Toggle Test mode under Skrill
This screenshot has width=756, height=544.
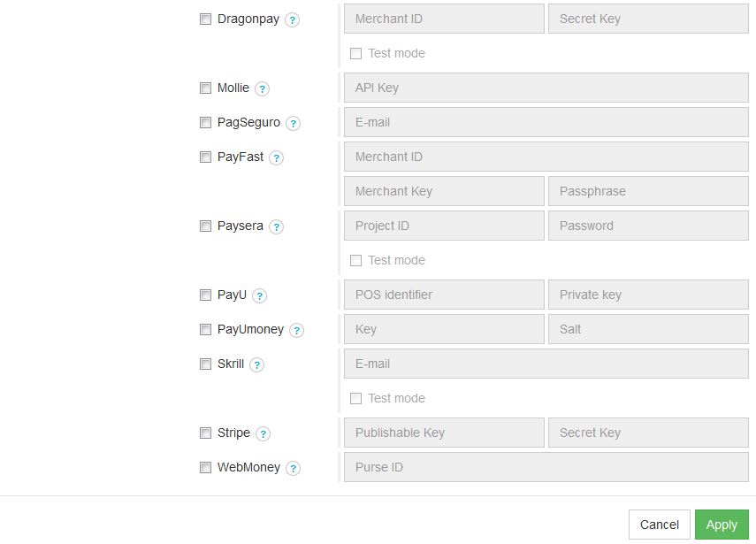click(x=355, y=398)
